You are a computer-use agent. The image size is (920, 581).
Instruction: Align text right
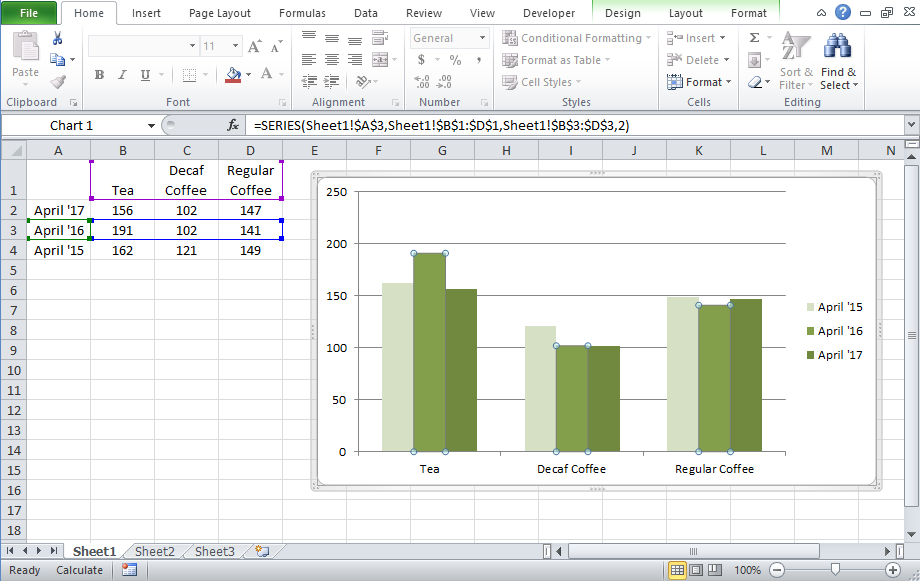pos(355,59)
